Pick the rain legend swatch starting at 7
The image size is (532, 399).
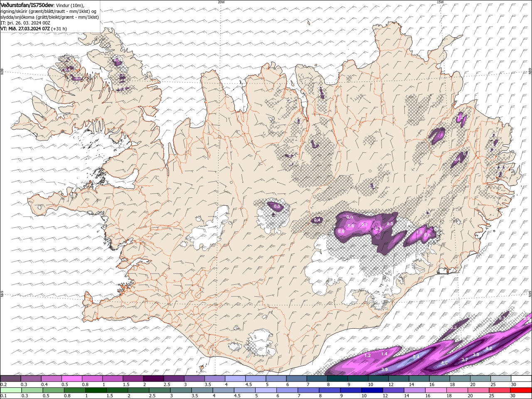(308, 390)
